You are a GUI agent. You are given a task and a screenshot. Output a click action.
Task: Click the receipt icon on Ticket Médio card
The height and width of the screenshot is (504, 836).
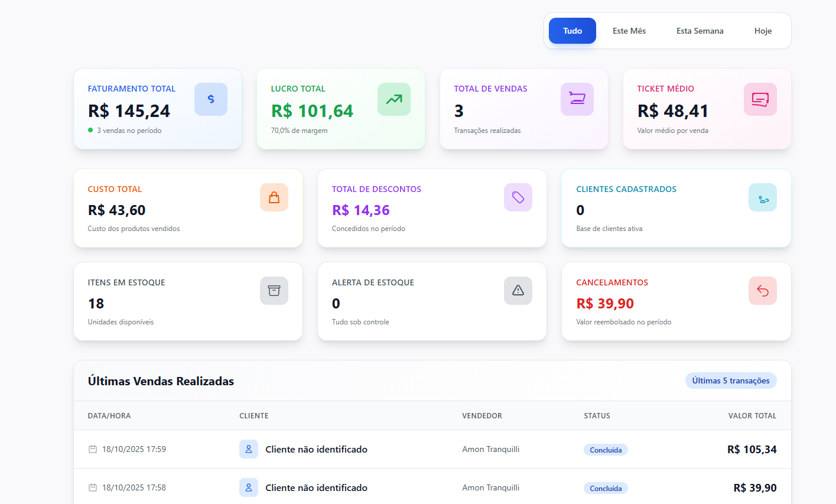click(760, 99)
